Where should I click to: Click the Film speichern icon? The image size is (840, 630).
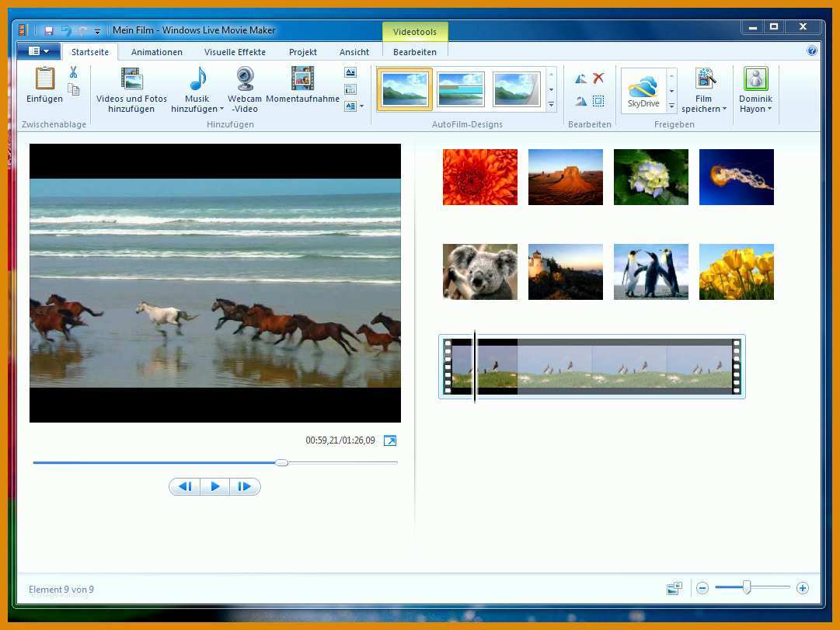(x=705, y=78)
